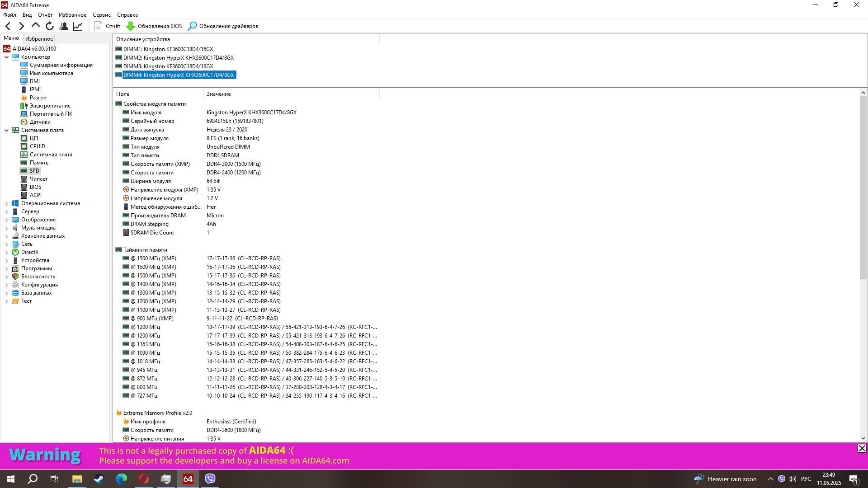This screenshot has height=488, width=868.
Task: Expand the Сервер tree node
Action: click(7, 212)
